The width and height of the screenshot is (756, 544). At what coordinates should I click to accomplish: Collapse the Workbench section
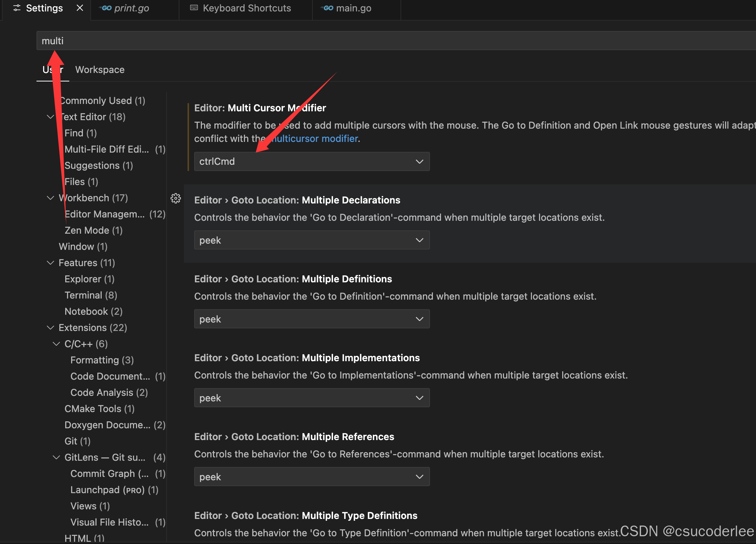click(x=50, y=198)
